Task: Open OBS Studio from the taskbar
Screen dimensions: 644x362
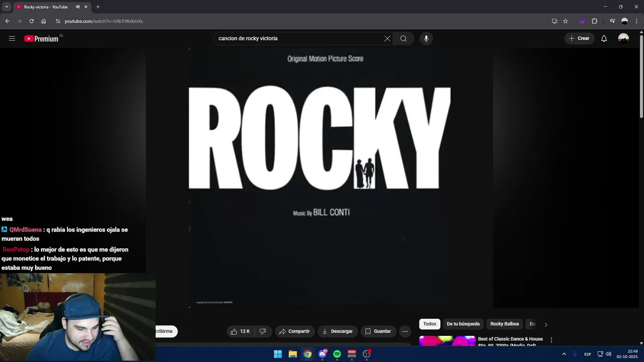Action: click(367, 354)
